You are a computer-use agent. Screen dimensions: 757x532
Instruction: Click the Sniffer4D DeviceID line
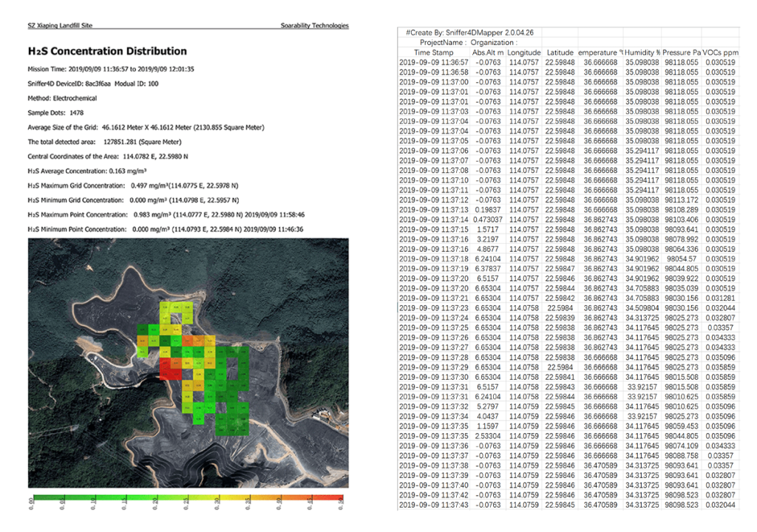pos(93,83)
